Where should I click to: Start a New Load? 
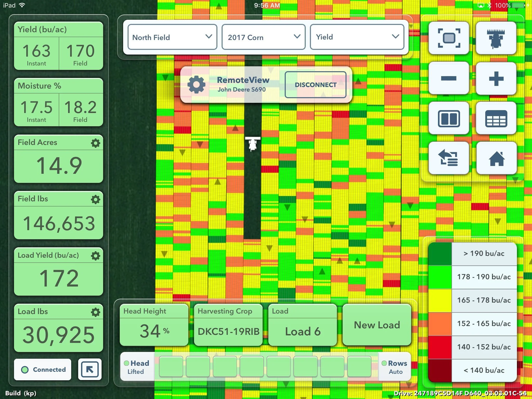point(377,325)
